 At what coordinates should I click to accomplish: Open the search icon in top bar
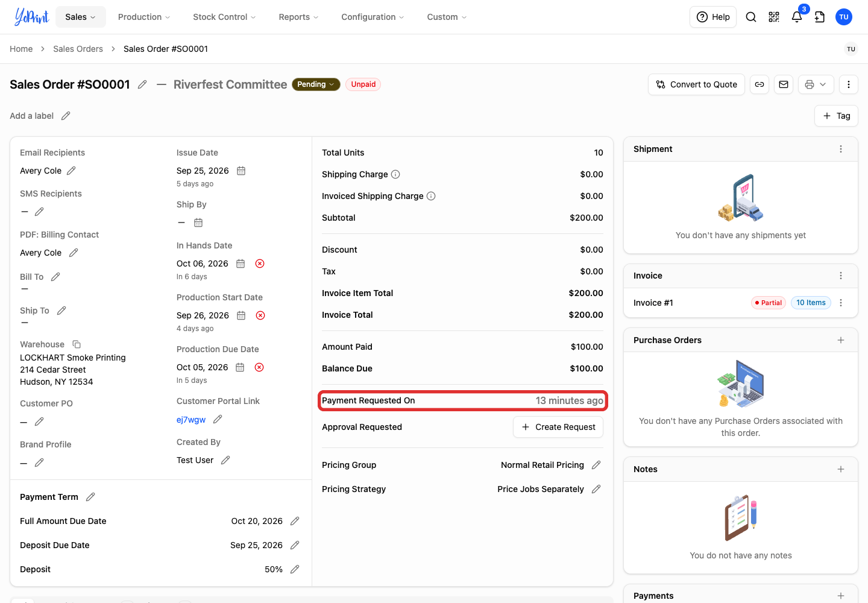751,17
